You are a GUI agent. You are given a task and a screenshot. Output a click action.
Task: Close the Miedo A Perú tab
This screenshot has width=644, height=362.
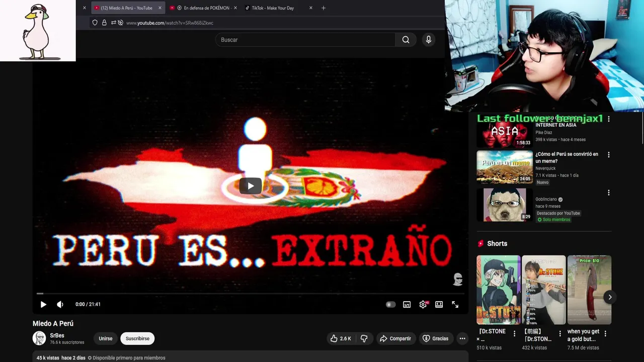point(160,8)
